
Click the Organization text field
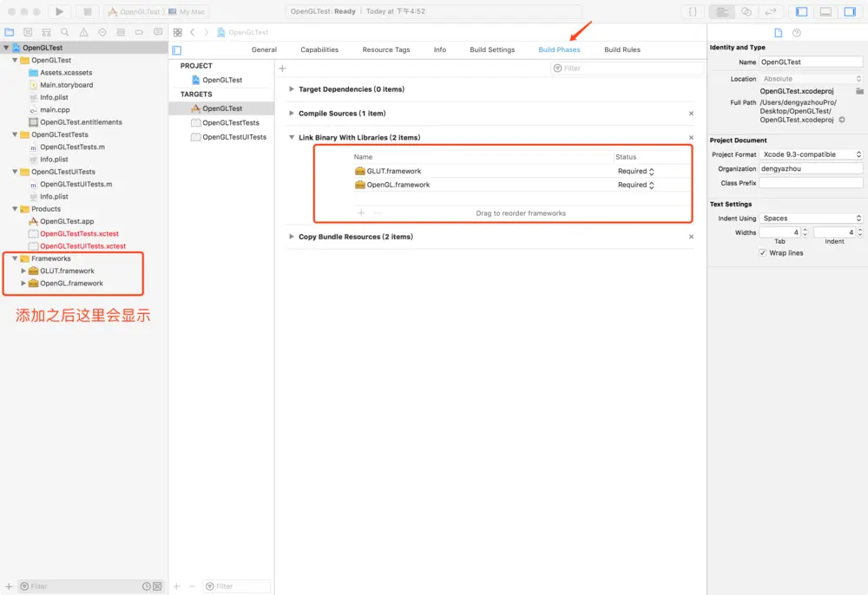click(811, 168)
